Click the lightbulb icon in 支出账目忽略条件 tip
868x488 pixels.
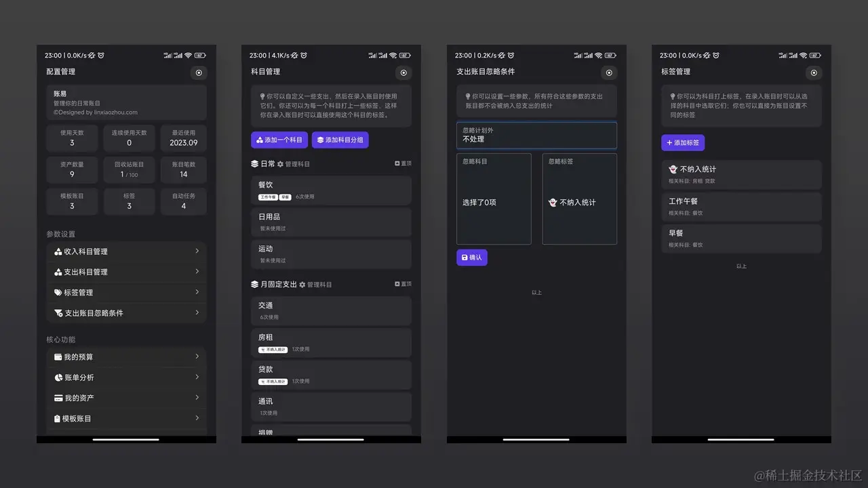pyautogui.click(x=468, y=97)
